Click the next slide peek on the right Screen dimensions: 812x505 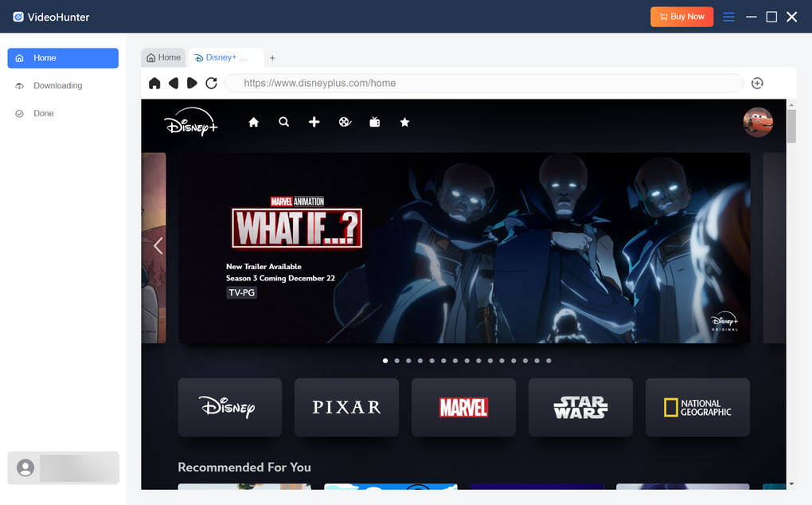[775, 248]
